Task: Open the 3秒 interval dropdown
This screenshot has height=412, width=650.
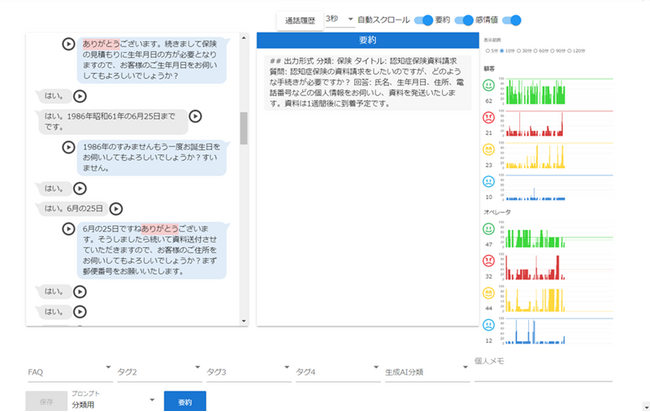Action: [x=339, y=19]
